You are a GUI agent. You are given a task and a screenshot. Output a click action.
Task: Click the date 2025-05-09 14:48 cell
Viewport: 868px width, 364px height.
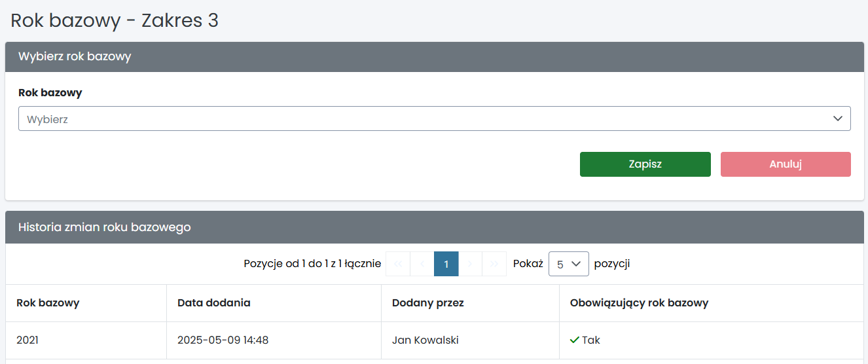[x=223, y=340]
